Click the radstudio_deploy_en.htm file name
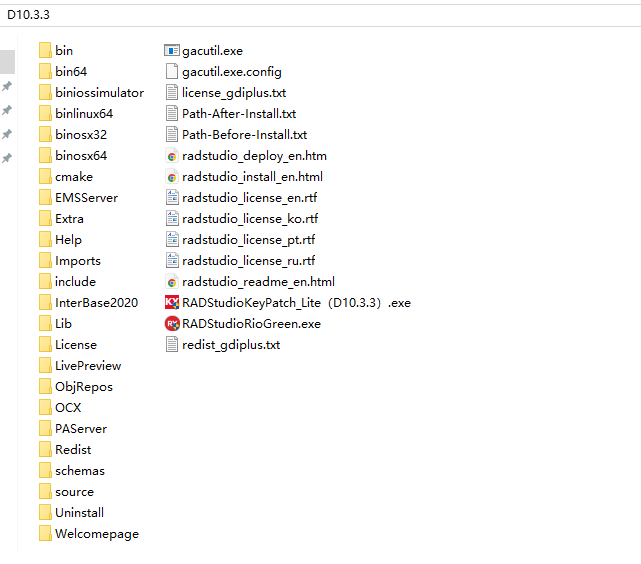The height and width of the screenshot is (564, 641). coord(254,156)
